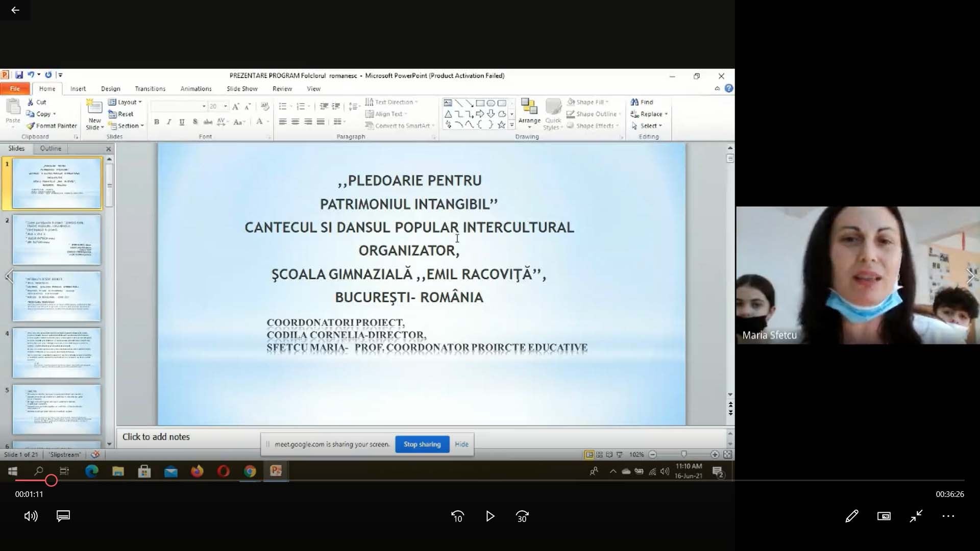Screen dimensions: 980x551
Task: Click the Increase Font Size icon
Action: (235, 106)
